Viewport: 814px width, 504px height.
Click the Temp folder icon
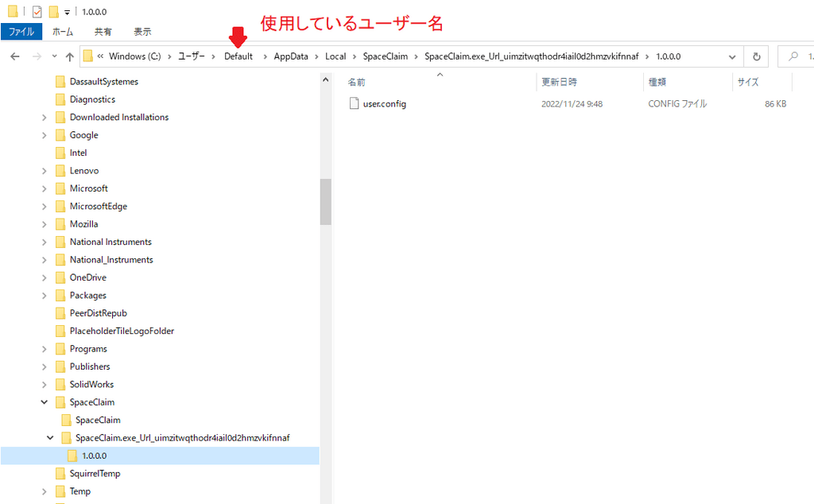(x=60, y=491)
